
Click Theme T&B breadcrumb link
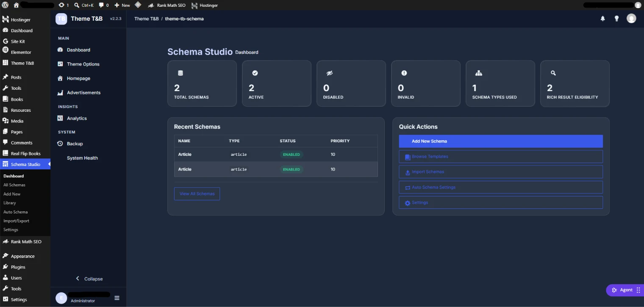[147, 19]
